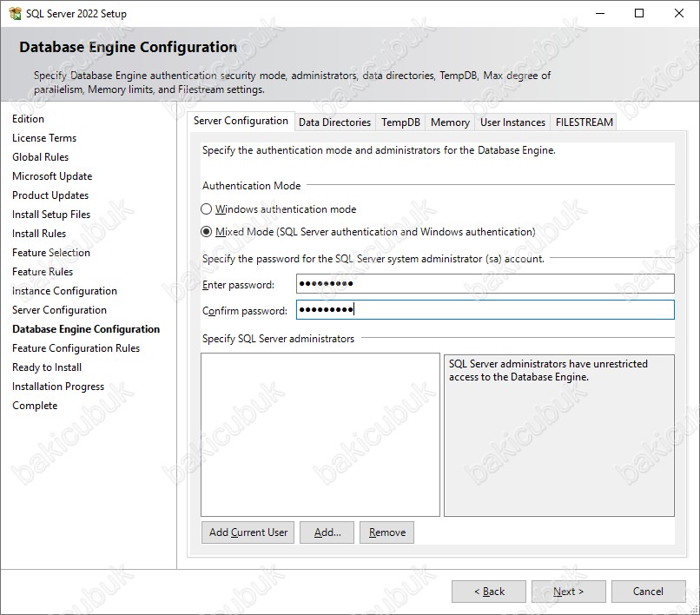Maximize the setup window
700x615 pixels.
[639, 13]
